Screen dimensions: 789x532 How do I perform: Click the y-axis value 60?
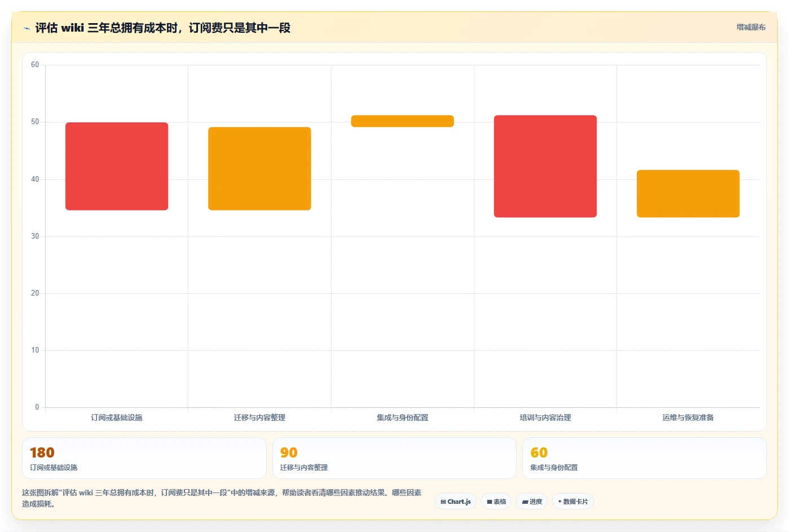point(35,65)
